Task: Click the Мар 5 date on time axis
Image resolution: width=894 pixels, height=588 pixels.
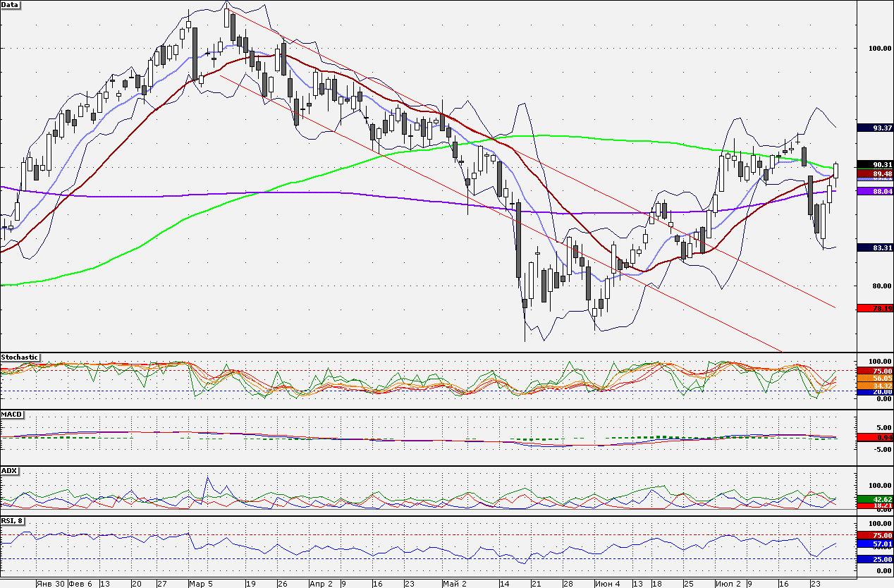Action: click(200, 584)
